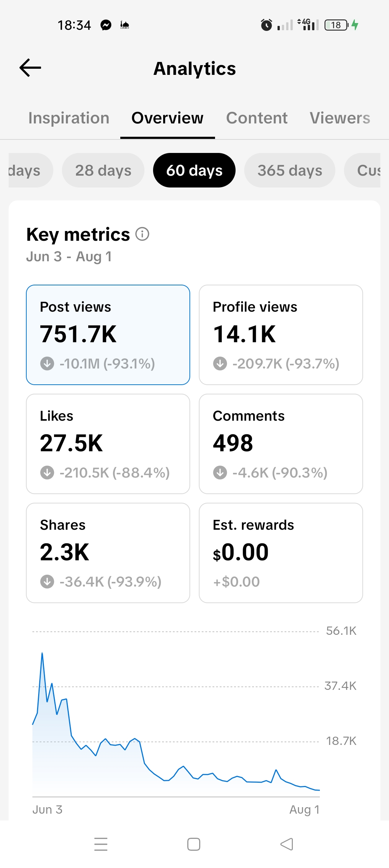The height and width of the screenshot is (868, 389).
Task: Tap the alarm clock status icon
Action: click(x=266, y=25)
